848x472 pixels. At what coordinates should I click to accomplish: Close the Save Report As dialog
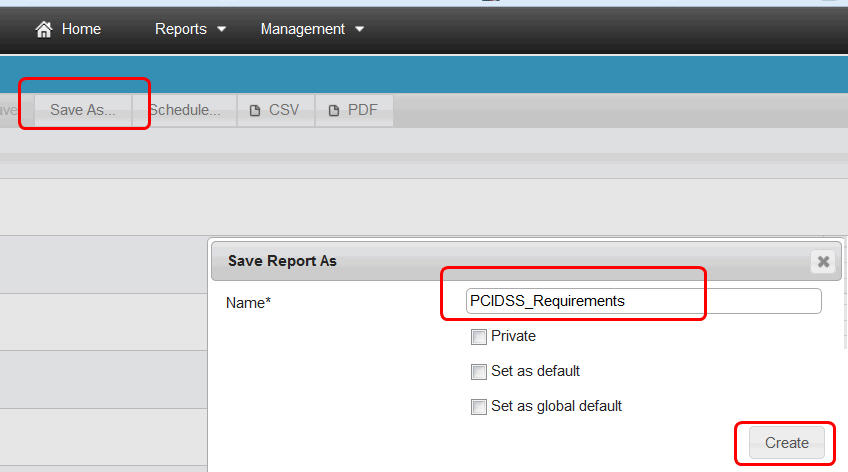point(823,261)
